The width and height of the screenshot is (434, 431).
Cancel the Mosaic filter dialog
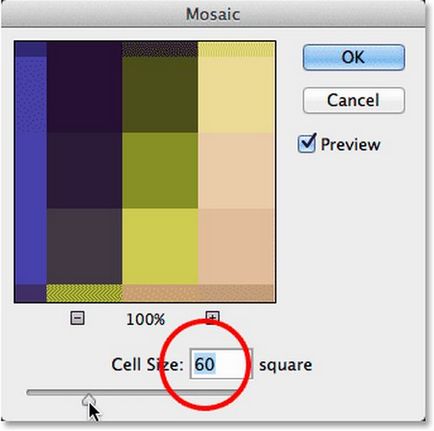[x=354, y=100]
